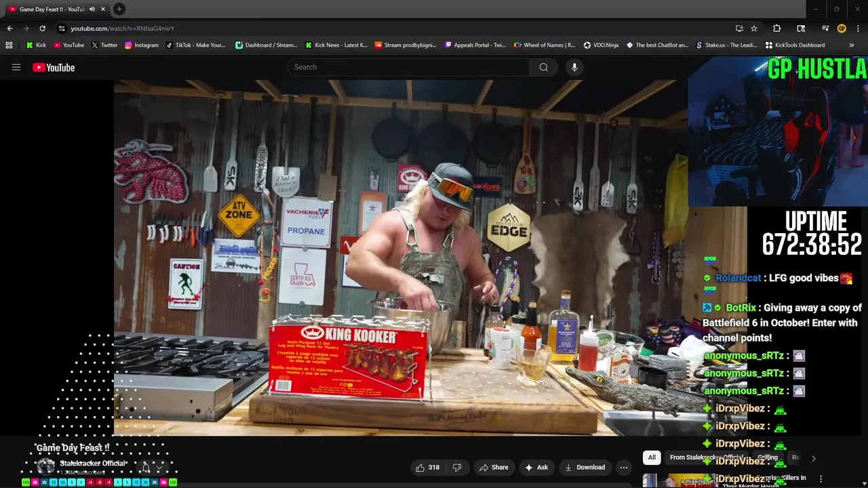Bookmark this page with the star

pos(754,28)
